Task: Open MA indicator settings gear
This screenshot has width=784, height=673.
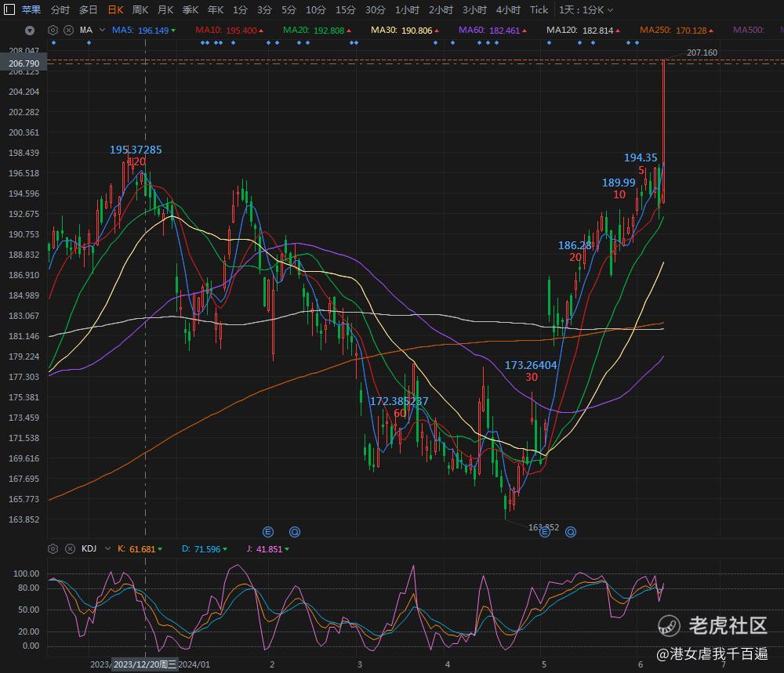Action: tap(53, 30)
